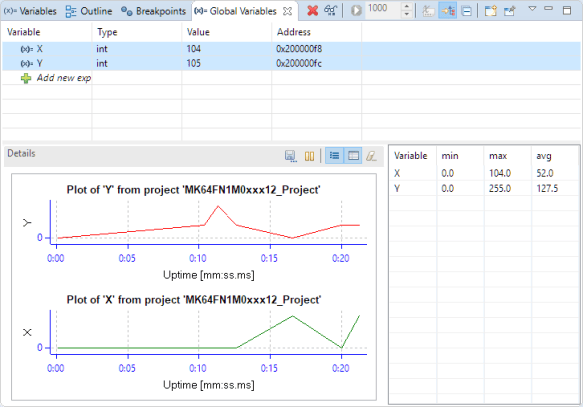Image resolution: width=583 pixels, height=407 pixels.
Task: Minimize the view panel
Action: [x=548, y=8]
